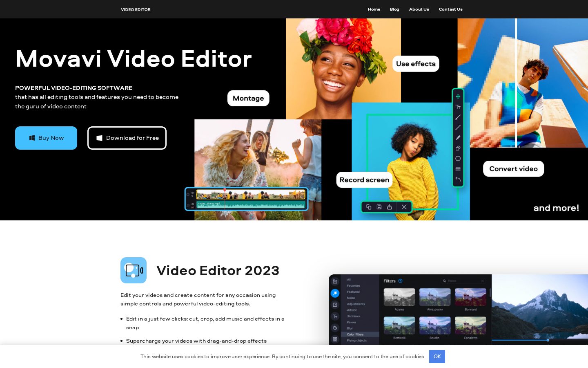Open the line thickness icon
This screenshot has height=368, width=588.
pyautogui.click(x=458, y=169)
